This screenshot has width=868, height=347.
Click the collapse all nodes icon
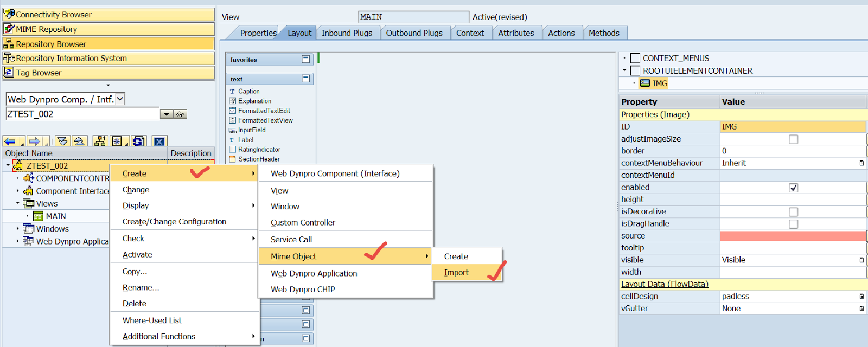[x=79, y=142]
